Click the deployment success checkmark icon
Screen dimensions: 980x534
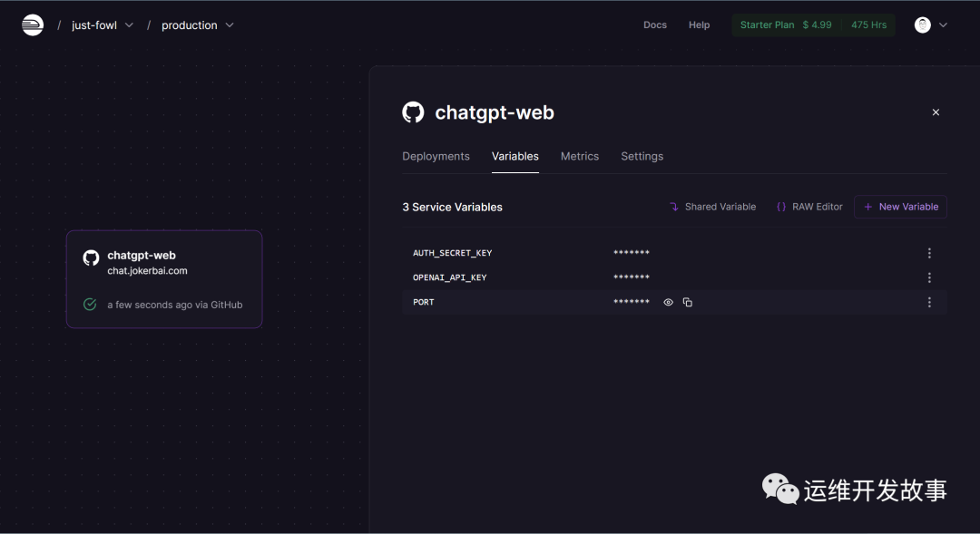(90, 304)
